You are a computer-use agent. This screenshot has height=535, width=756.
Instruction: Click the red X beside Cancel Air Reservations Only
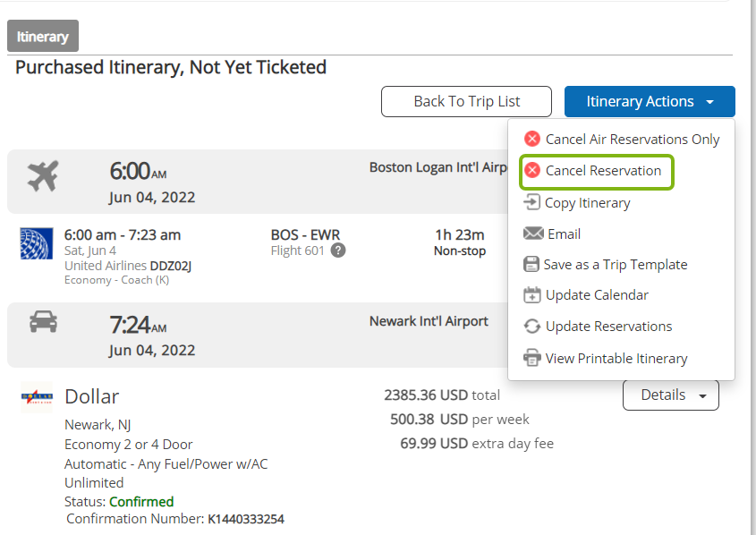532,139
